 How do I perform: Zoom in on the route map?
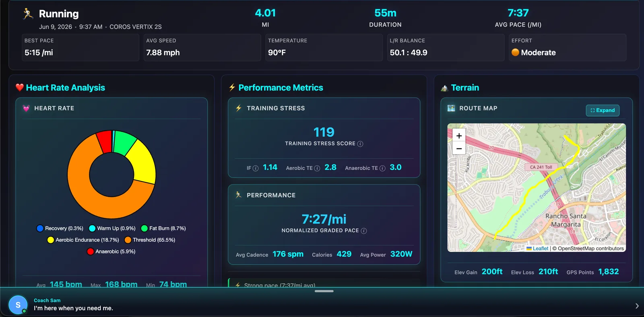[x=459, y=136]
